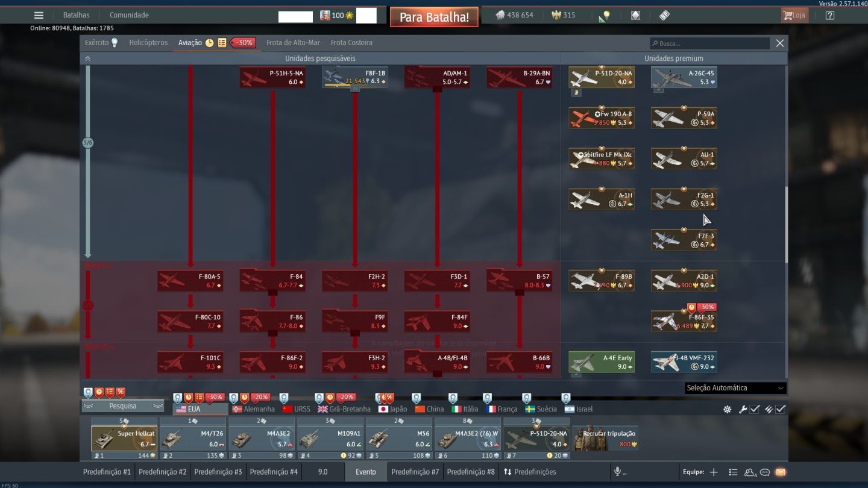Close the research tree window

pos(780,43)
